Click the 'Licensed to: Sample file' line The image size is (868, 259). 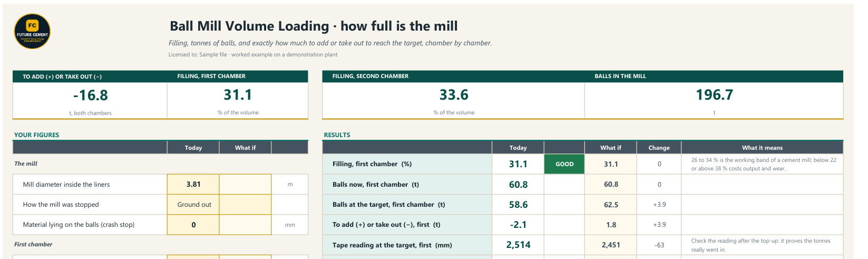point(253,54)
